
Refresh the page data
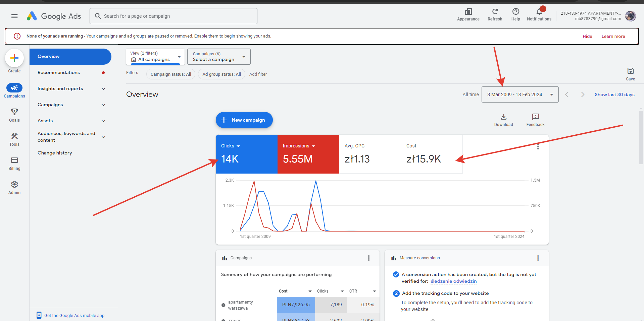[x=495, y=15]
